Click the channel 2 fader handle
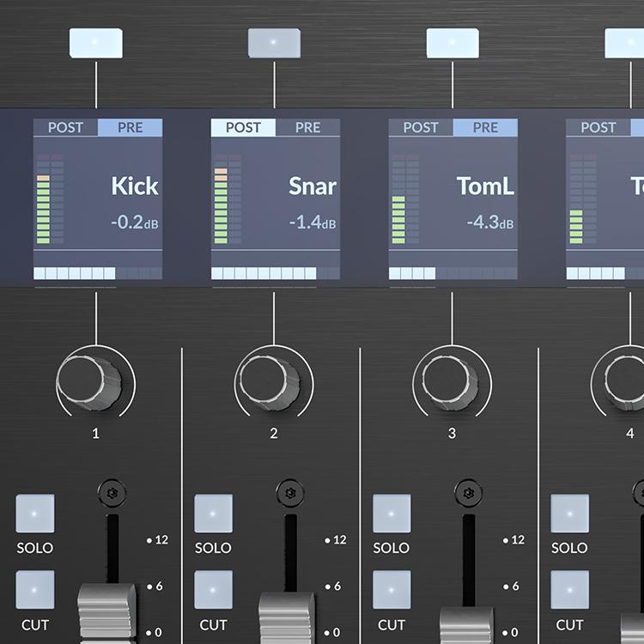The image size is (644, 644). pyautogui.click(x=285, y=617)
